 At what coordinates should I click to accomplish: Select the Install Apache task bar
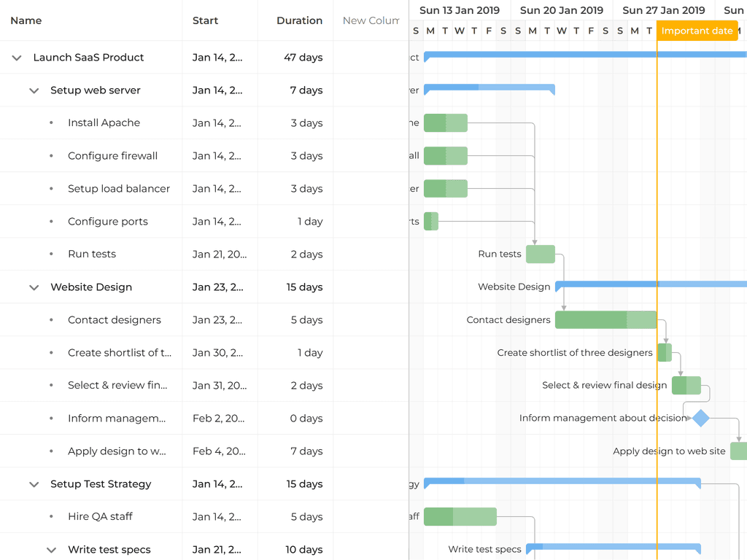pos(445,123)
